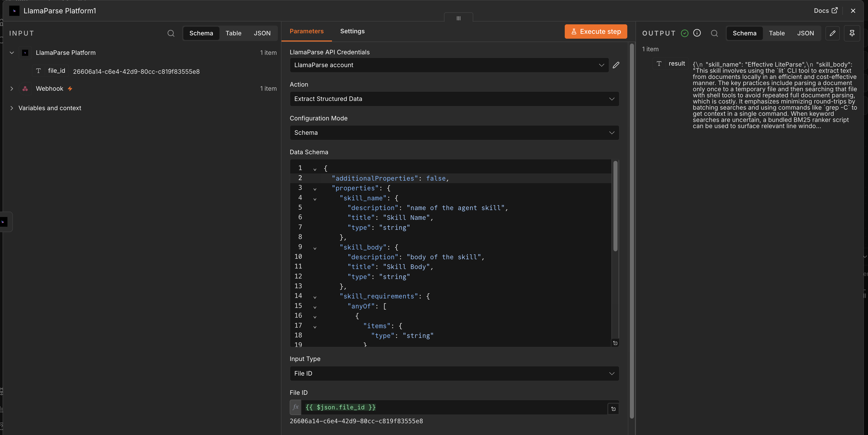The height and width of the screenshot is (435, 868).
Task: Edit output with the pencil icon
Action: 832,33
